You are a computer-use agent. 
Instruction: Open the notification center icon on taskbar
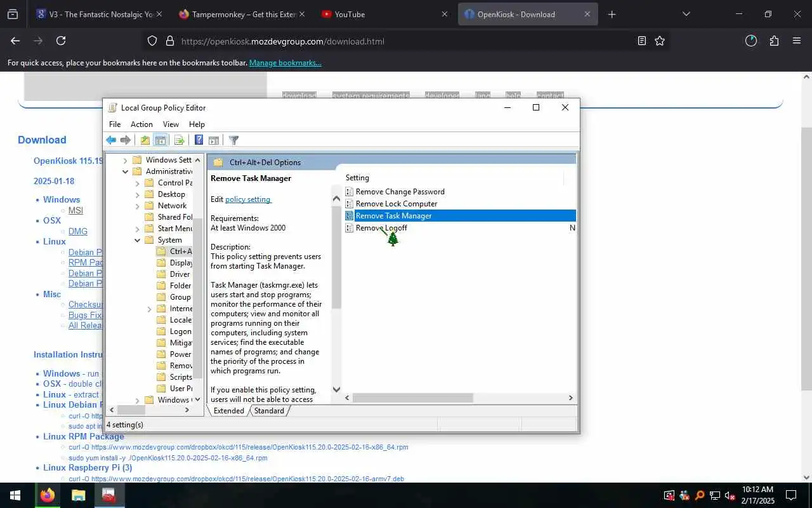(791, 495)
